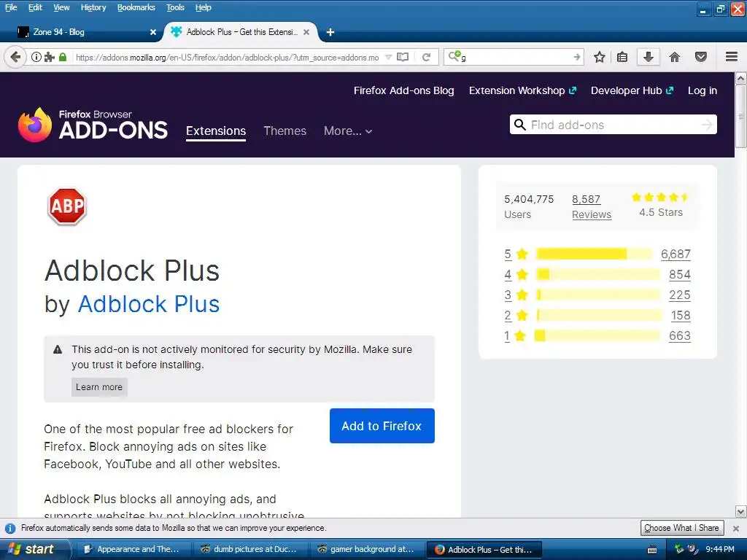Open the File menu
747x560 pixels.
[x=11, y=7]
